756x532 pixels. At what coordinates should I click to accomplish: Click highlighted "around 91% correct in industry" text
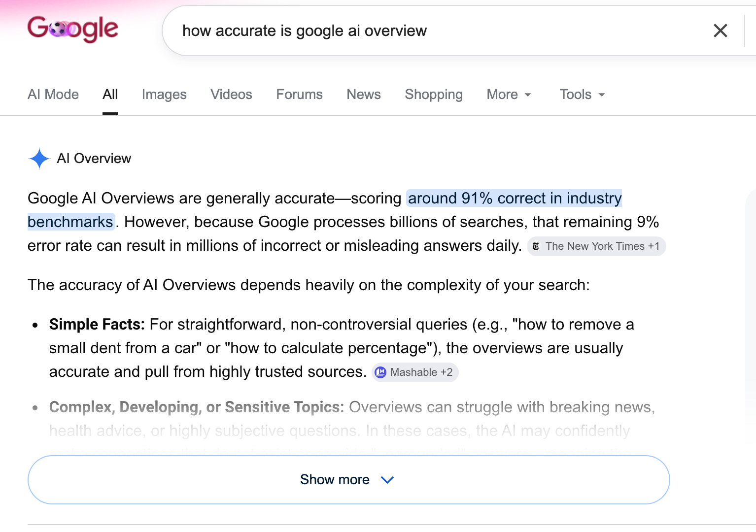[515, 198]
